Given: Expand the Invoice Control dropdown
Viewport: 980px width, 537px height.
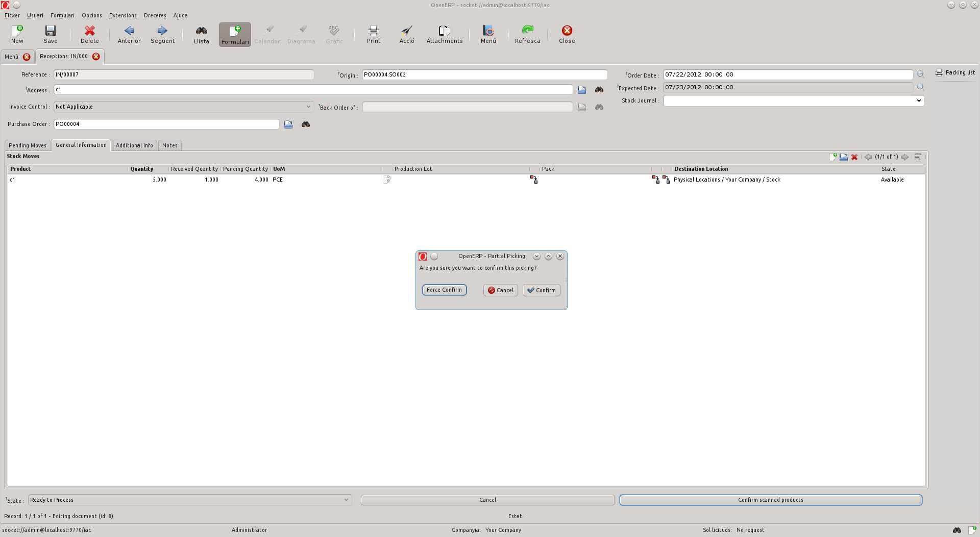Looking at the screenshot, I should pos(308,107).
